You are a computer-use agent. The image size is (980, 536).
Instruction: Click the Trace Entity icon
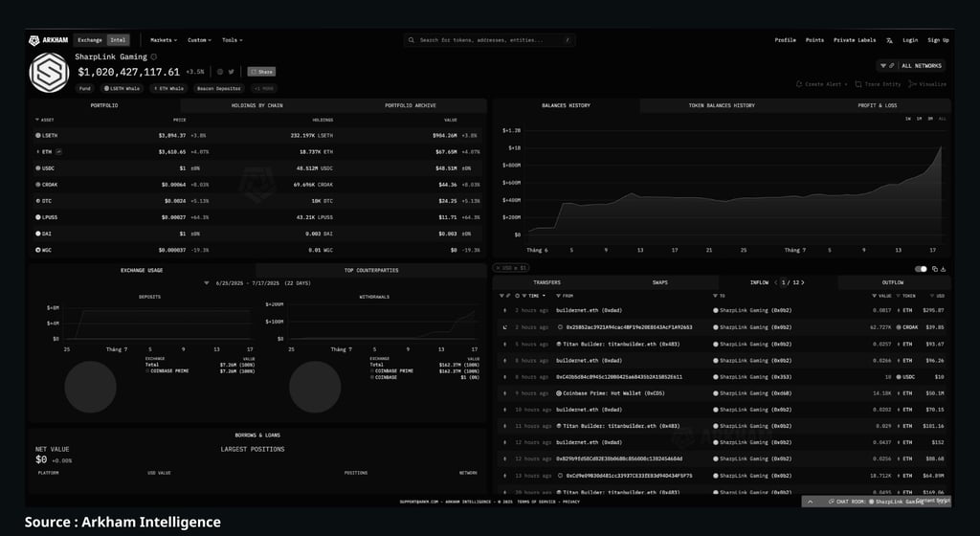[x=858, y=83]
